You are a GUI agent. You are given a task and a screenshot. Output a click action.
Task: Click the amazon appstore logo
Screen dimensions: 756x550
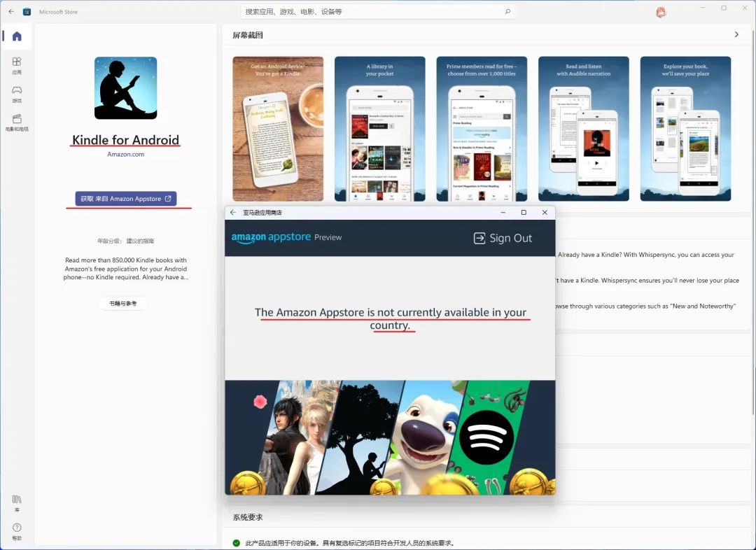point(271,237)
